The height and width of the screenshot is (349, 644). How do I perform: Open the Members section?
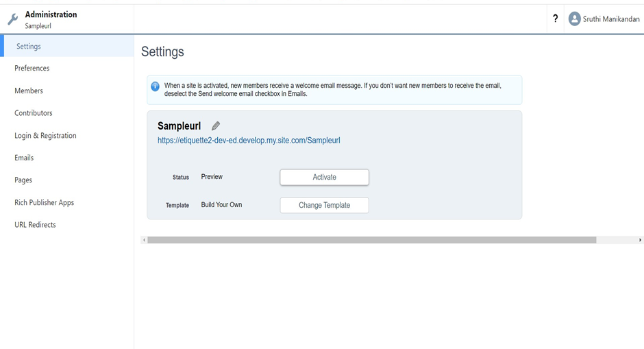[29, 91]
